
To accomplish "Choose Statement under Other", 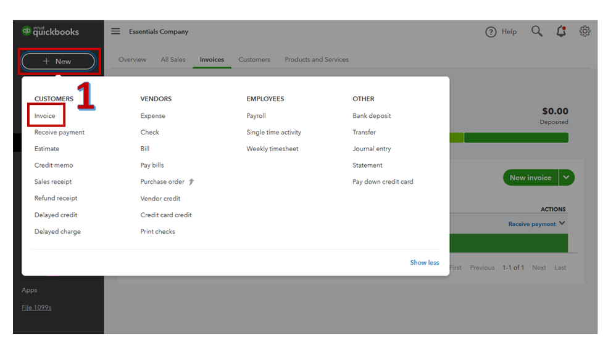I will (x=367, y=165).
